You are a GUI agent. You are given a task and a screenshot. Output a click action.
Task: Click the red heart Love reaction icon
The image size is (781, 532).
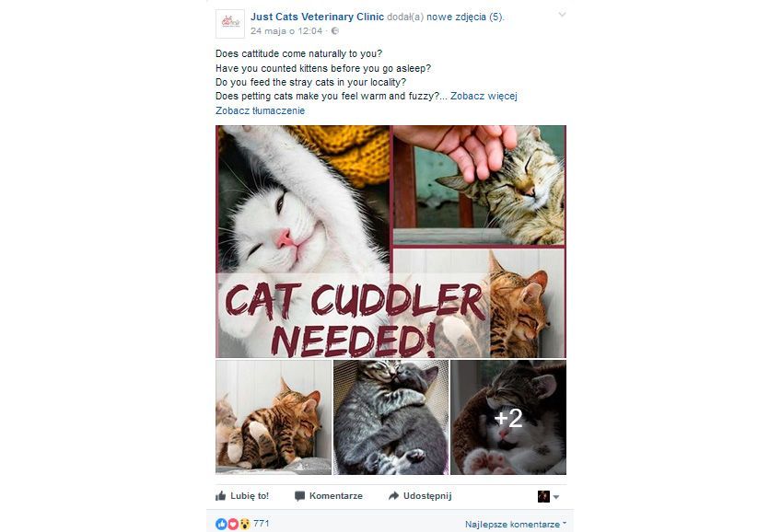[233, 524]
